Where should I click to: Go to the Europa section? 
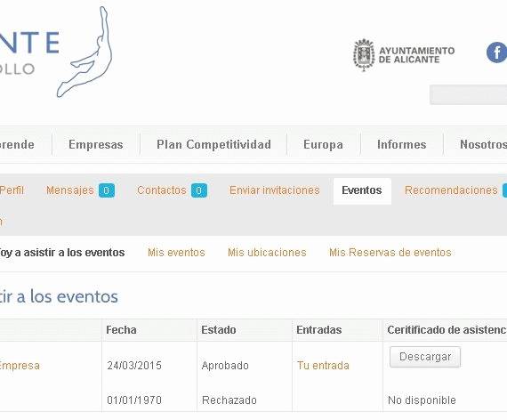323,144
